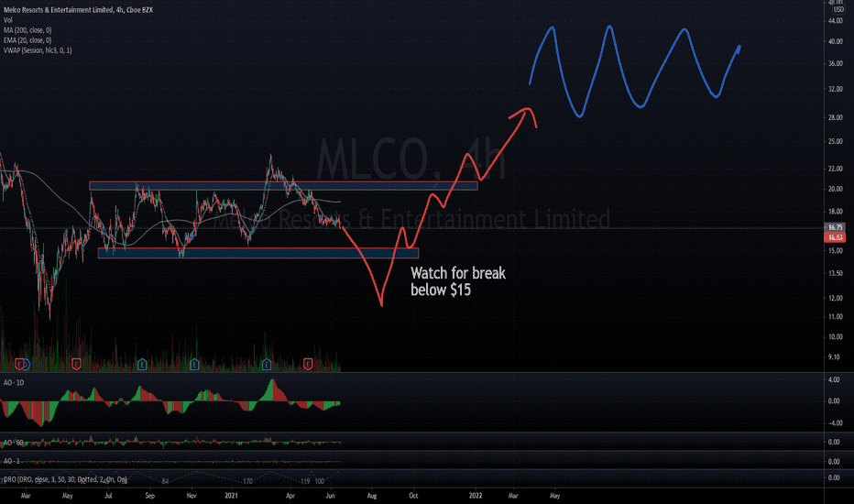Select the Melco Resorts & Entertainment symbol title

(78, 10)
